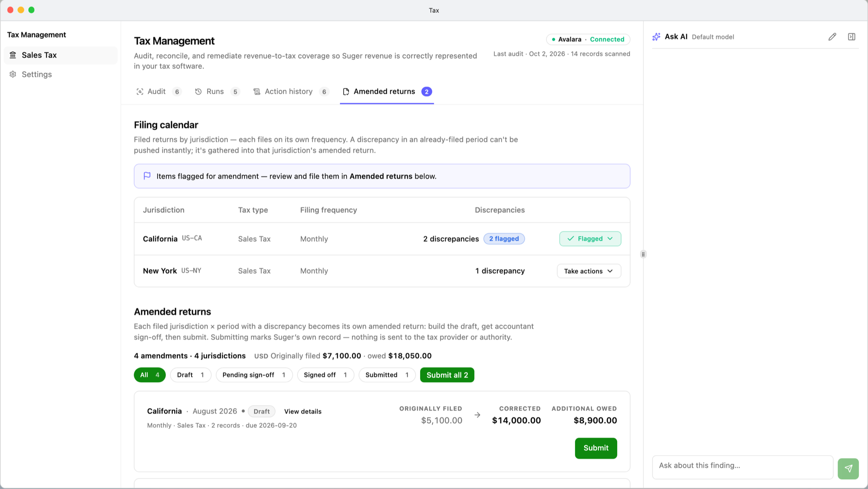Filter amendments by Submitted status
The image size is (868, 489).
[387, 375]
